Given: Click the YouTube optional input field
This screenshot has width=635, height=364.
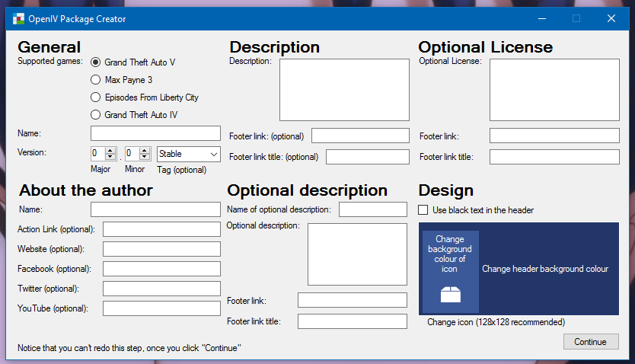Looking at the screenshot, I should (161, 308).
